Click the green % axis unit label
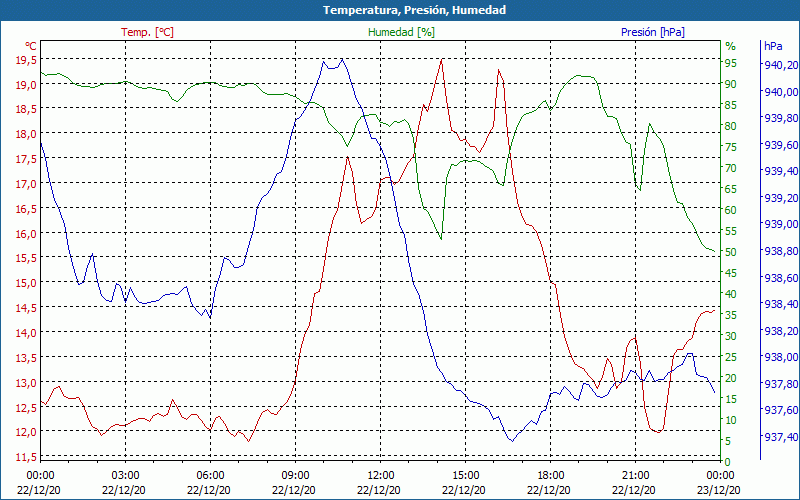The height and width of the screenshot is (500, 800). pos(731,46)
